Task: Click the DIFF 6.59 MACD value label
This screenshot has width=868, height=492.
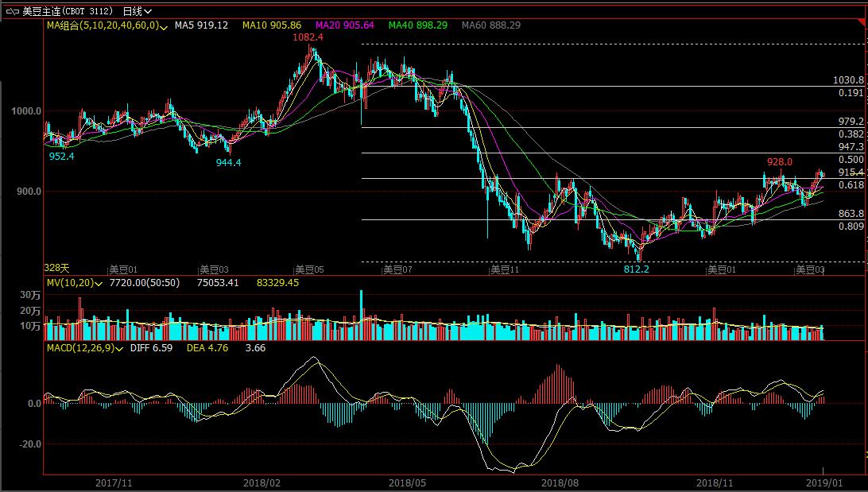Action: [x=151, y=348]
